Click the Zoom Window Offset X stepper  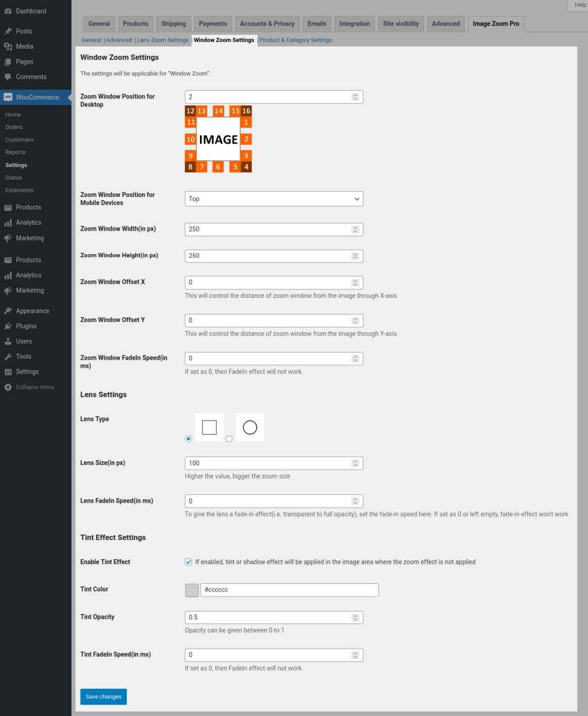coord(355,283)
